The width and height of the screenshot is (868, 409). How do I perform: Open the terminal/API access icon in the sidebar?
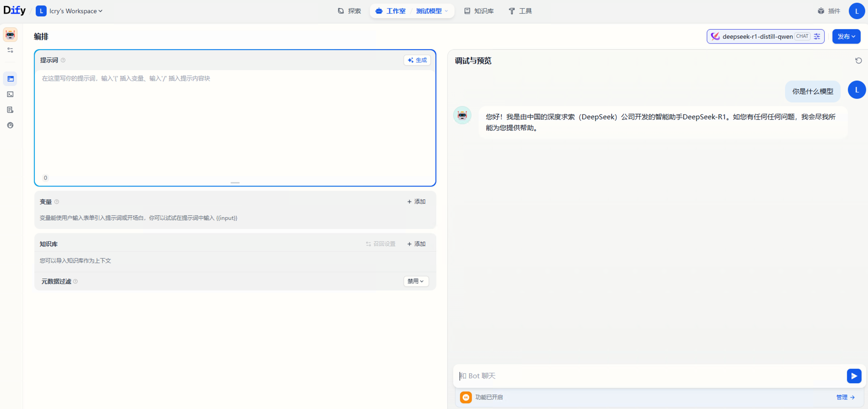[10, 94]
